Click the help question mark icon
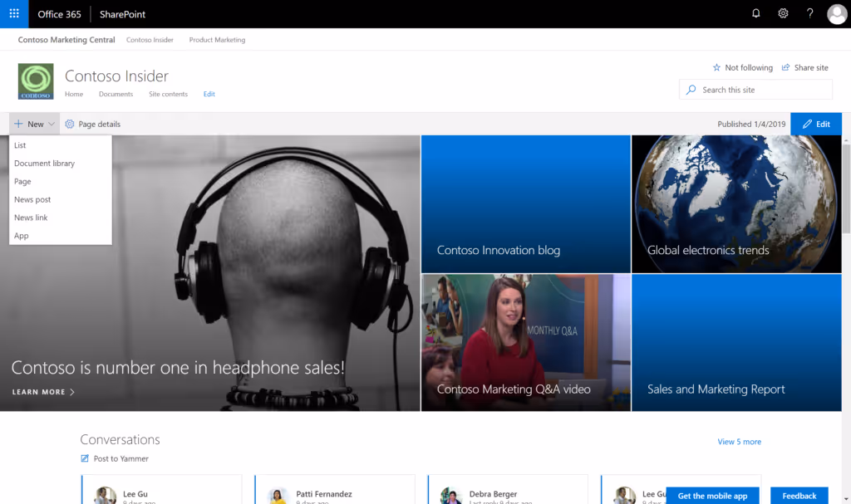851x504 pixels. (x=809, y=13)
